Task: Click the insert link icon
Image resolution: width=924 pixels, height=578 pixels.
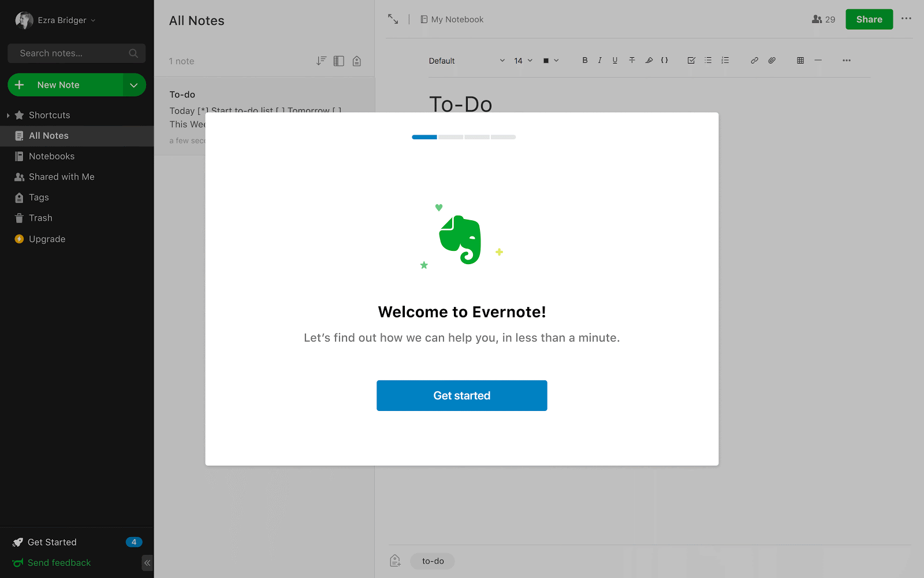Action: (x=754, y=60)
